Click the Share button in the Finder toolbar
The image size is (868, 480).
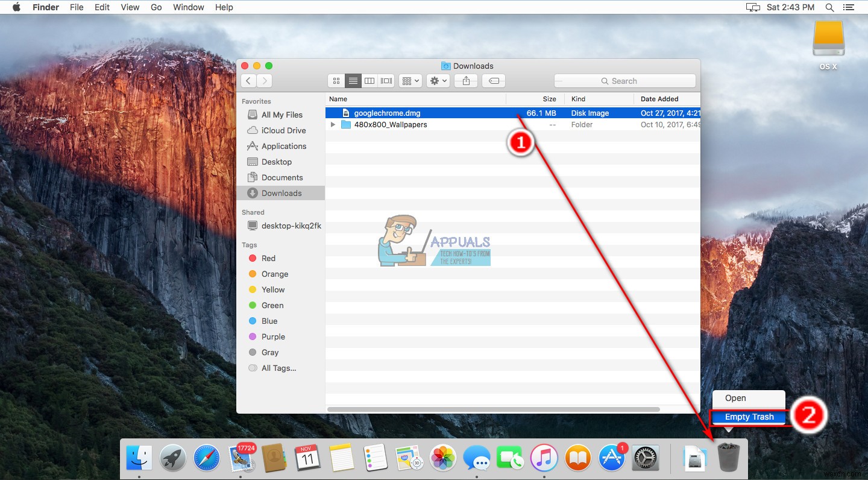[465, 81]
